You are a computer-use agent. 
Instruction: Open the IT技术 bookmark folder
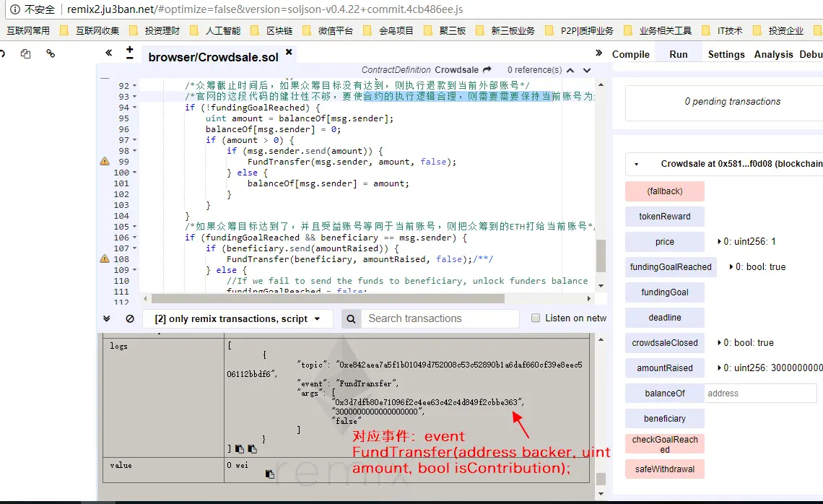pyautogui.click(x=723, y=30)
